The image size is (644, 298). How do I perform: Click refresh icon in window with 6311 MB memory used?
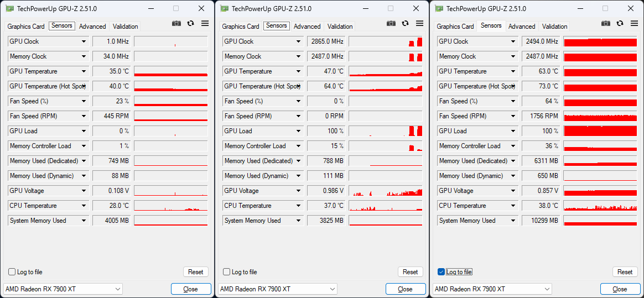pyautogui.click(x=620, y=23)
